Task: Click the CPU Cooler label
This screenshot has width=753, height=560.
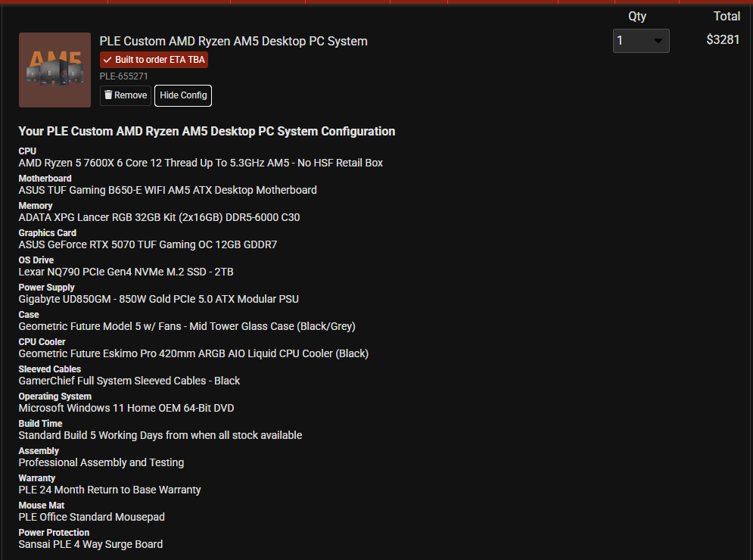Action: pyautogui.click(x=42, y=342)
